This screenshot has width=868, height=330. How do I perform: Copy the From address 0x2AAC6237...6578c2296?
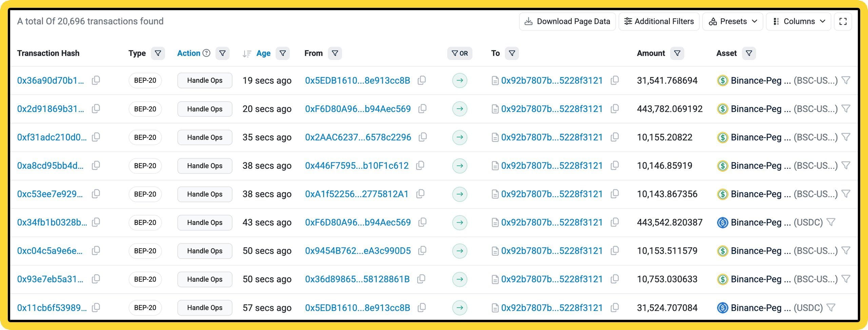[x=422, y=137]
